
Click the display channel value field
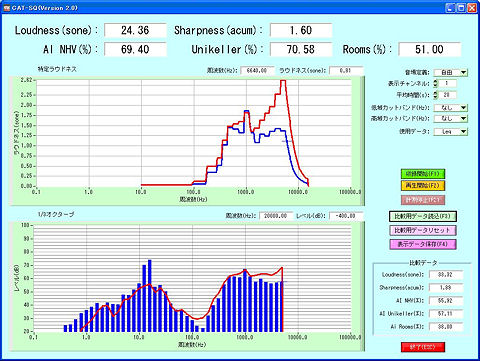(x=447, y=83)
